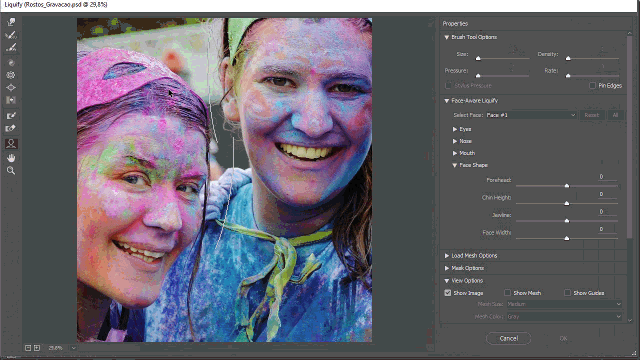Expand Load Mesh Options section
This screenshot has height=360, width=640.
click(447, 256)
